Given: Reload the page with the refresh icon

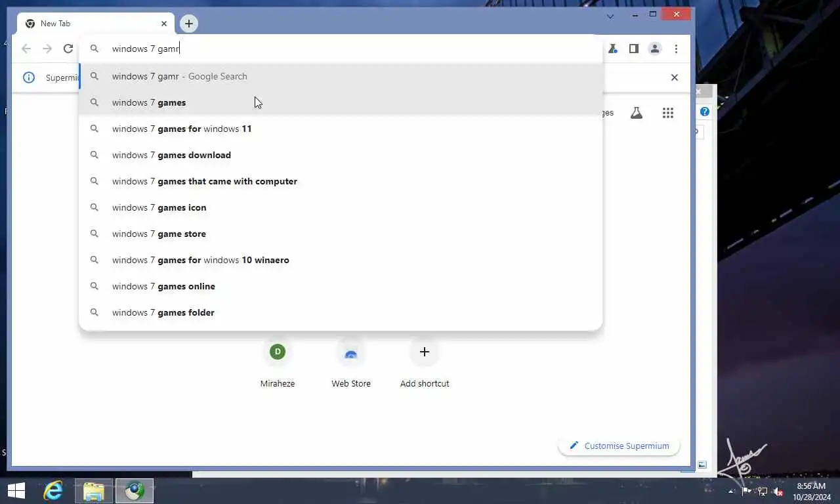Looking at the screenshot, I should [x=68, y=49].
